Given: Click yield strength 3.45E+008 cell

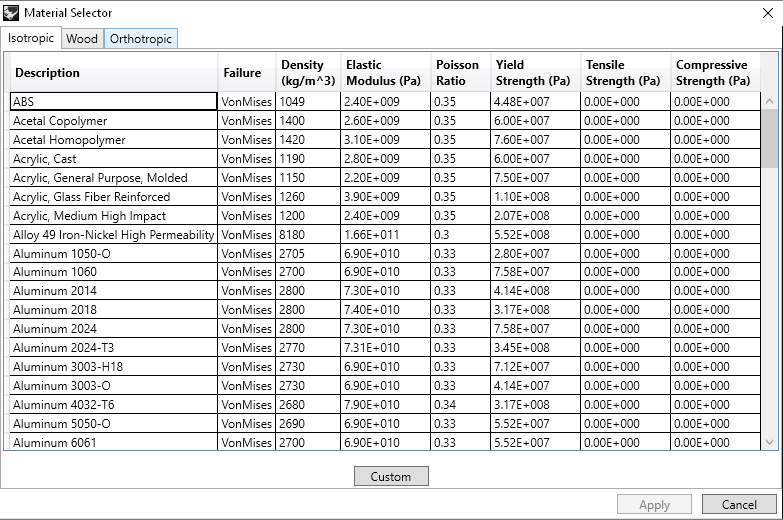Looking at the screenshot, I should (535, 348).
